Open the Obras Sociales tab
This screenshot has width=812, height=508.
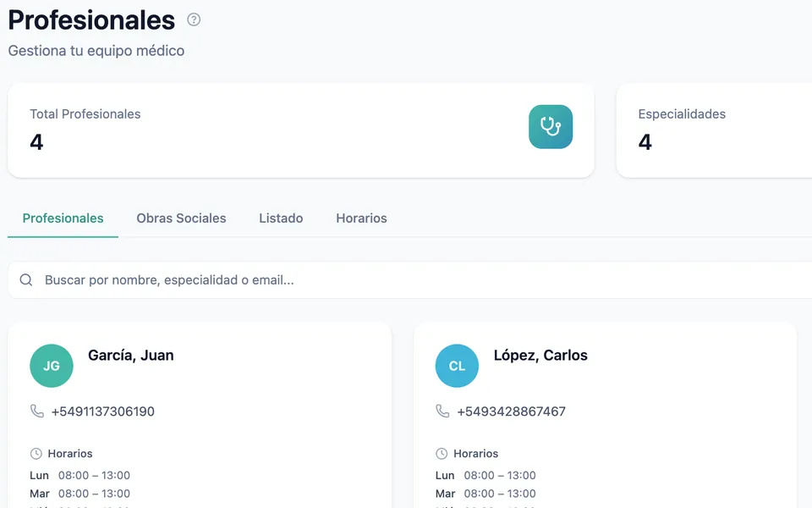tap(181, 218)
